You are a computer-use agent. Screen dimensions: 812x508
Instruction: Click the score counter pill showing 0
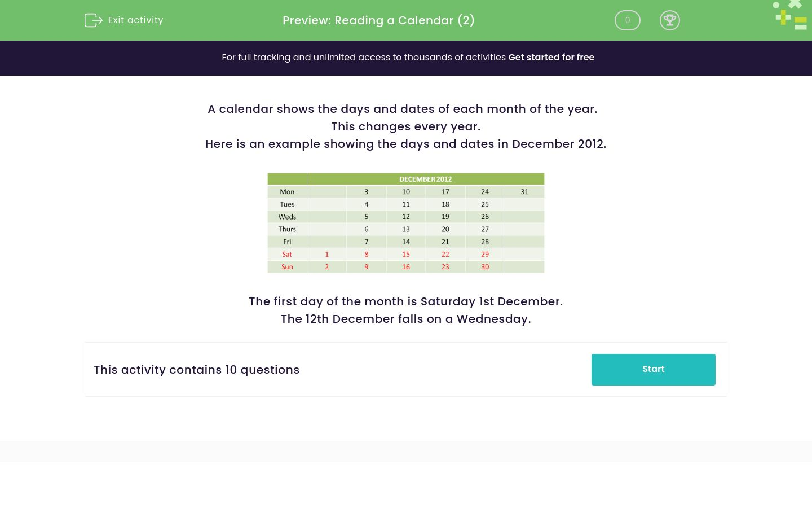627,20
